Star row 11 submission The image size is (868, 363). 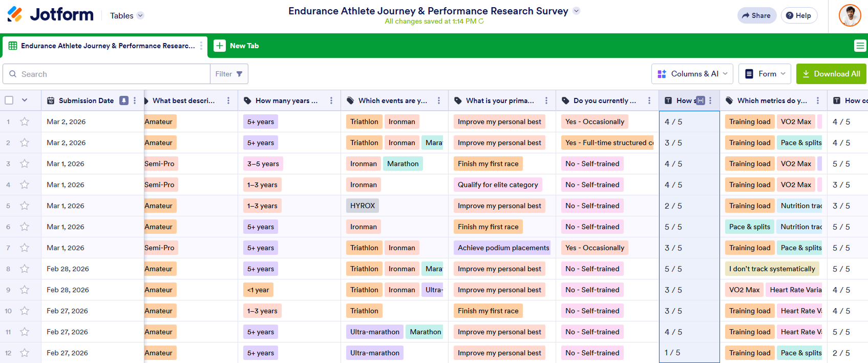tap(25, 332)
